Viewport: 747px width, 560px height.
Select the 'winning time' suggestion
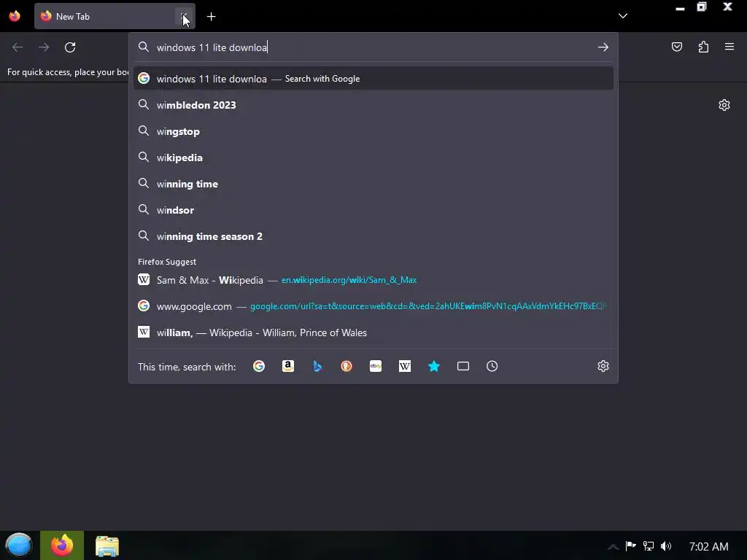coord(373,184)
